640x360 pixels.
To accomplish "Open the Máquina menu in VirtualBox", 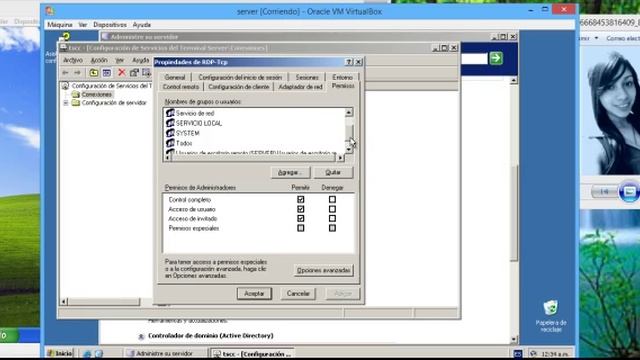I will pyautogui.click(x=60, y=24).
